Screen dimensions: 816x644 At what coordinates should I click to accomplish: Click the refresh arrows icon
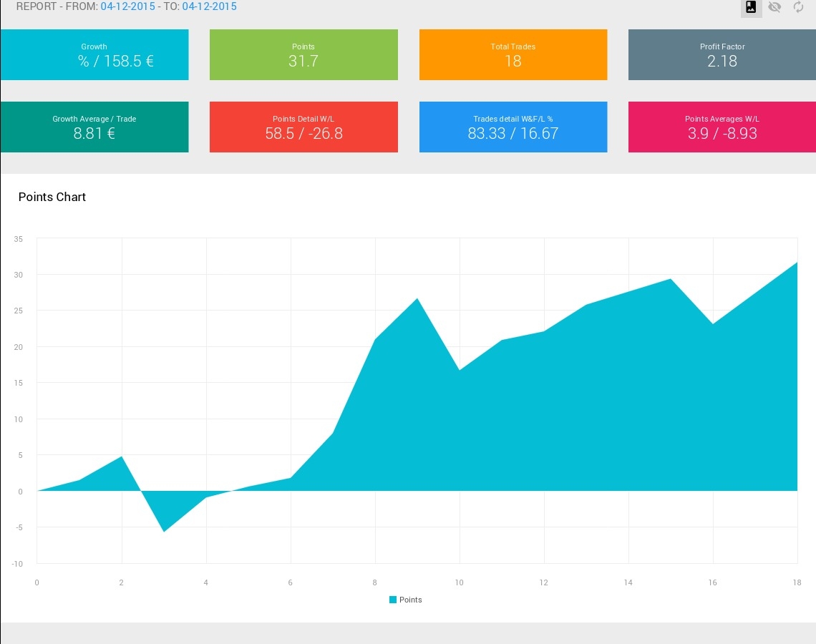tap(798, 6)
